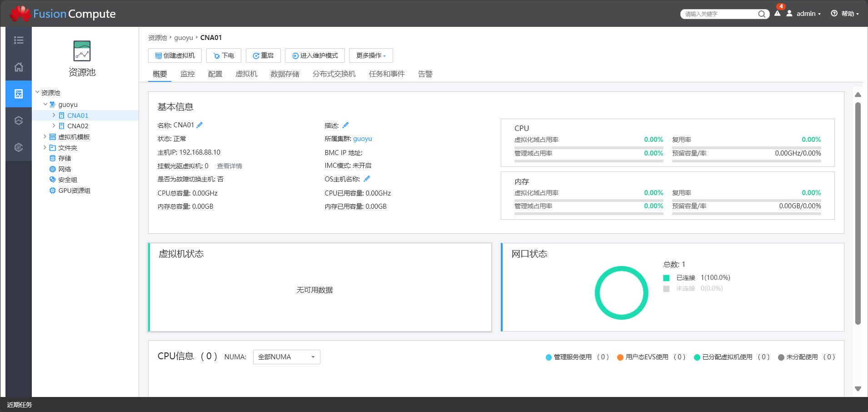This screenshot has width=868, height=412.
Task: Switch to the 告警 tab
Action: coord(425,74)
